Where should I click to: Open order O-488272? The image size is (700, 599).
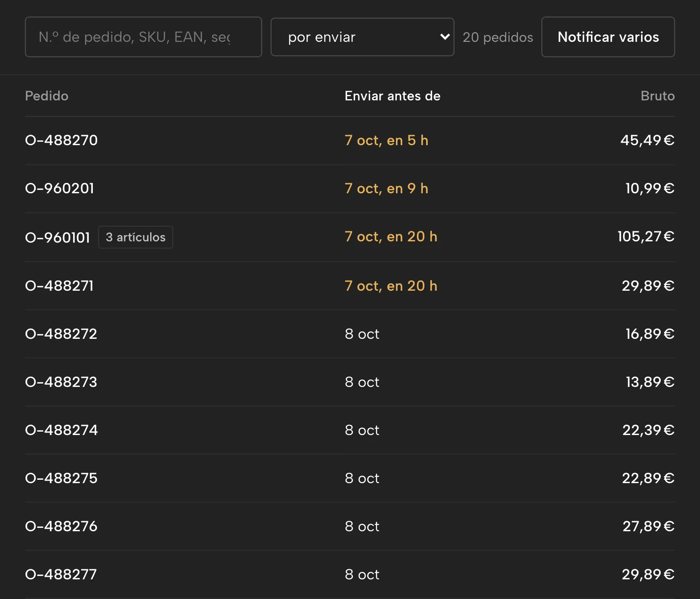pos(61,334)
